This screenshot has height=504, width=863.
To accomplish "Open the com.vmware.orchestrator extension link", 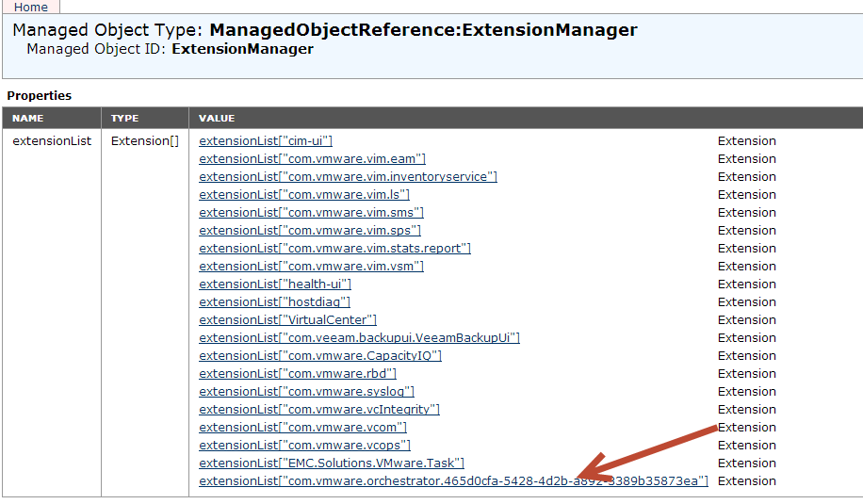I will [453, 480].
